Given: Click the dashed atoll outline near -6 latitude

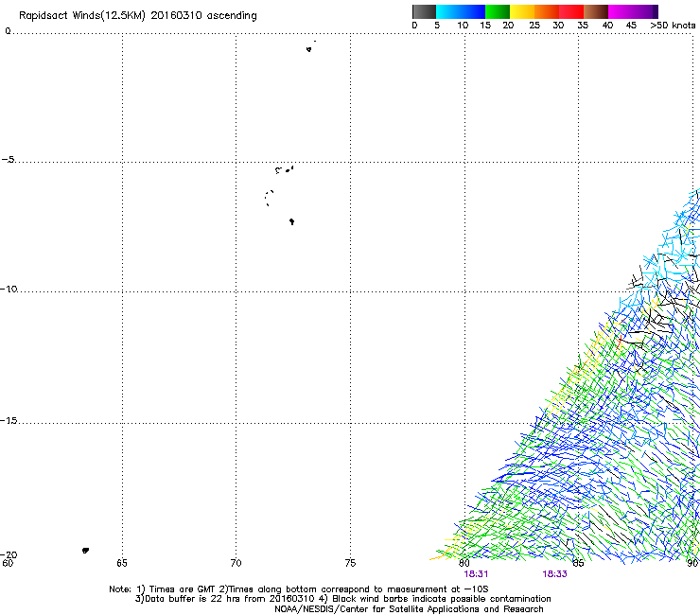Looking at the screenshot, I should 269,198.
